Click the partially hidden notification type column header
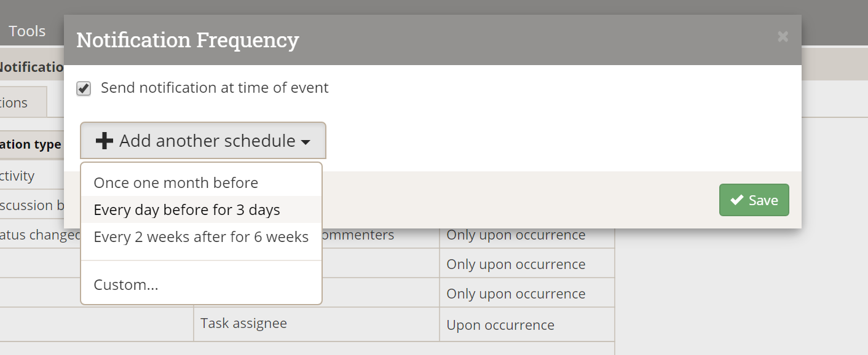The image size is (868, 355). point(31,144)
